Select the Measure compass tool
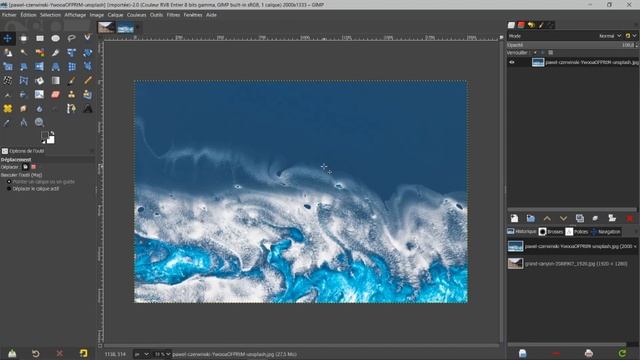Image resolution: width=640 pixels, height=360 pixels. 24,122
